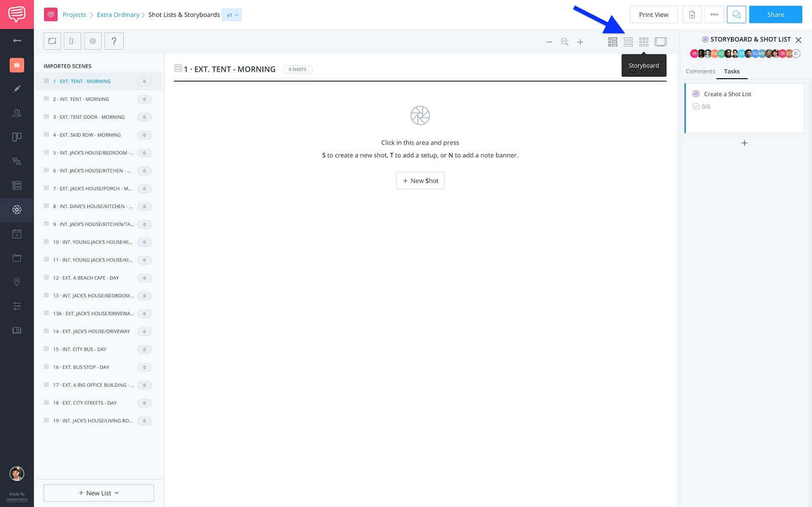Click the Print View button
Viewport: 812px width, 507px height.
tap(654, 15)
